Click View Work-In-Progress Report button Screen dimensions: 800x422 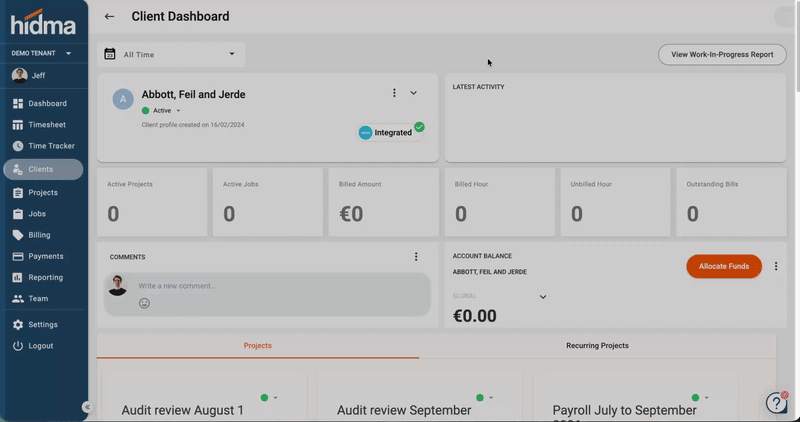722,55
